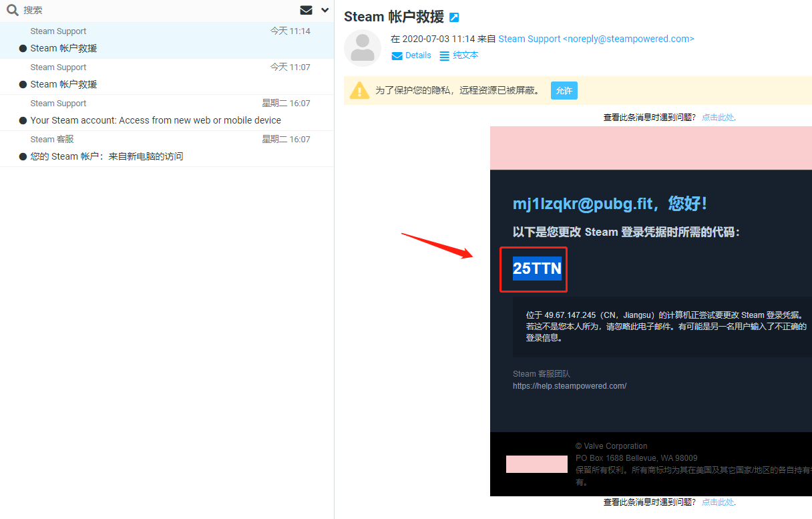
Task: Click the Details envelope icon
Action: (x=397, y=55)
